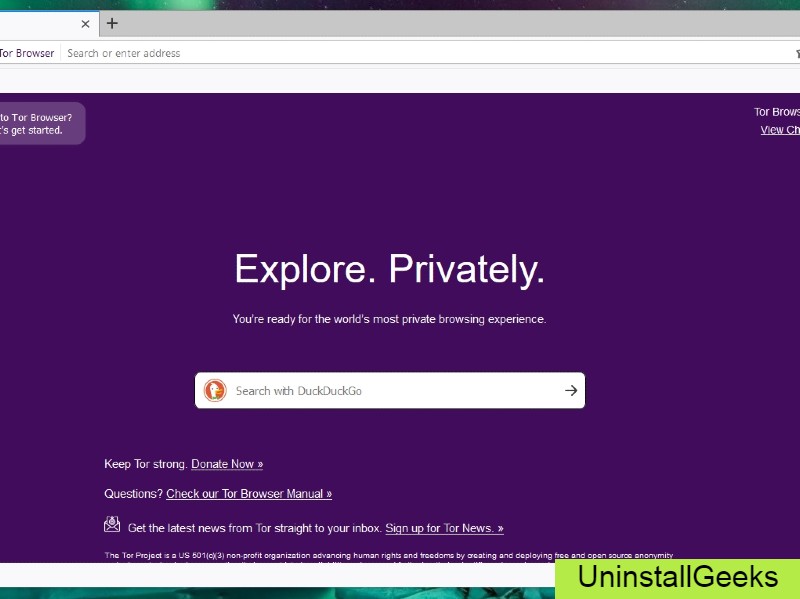Open a new tab with plus button
This screenshot has height=599, width=800.
[x=112, y=23]
